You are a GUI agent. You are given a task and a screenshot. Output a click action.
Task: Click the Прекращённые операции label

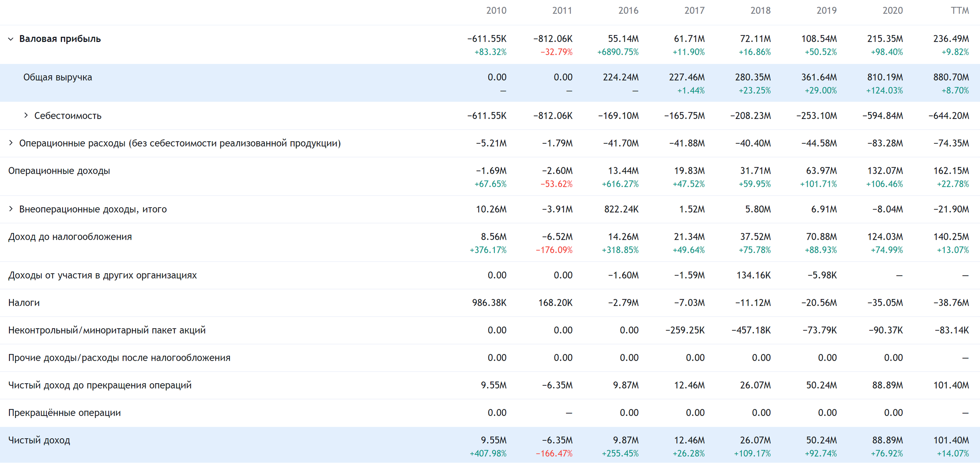click(64, 412)
